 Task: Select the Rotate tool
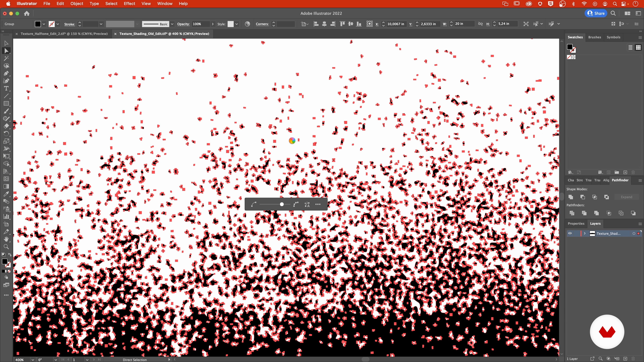click(x=6, y=133)
